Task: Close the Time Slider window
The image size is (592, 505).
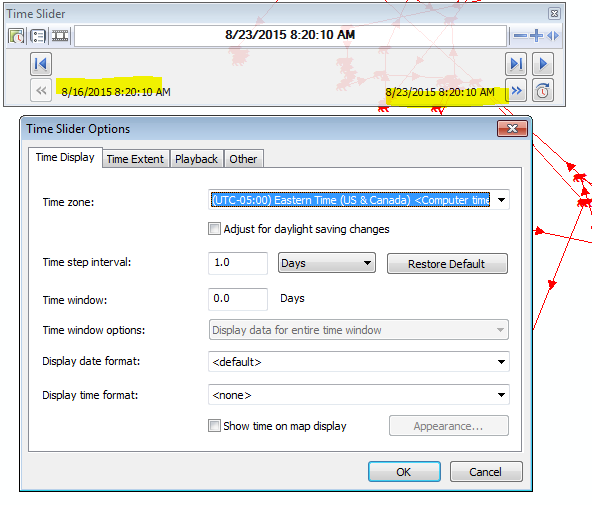Action: (x=554, y=14)
